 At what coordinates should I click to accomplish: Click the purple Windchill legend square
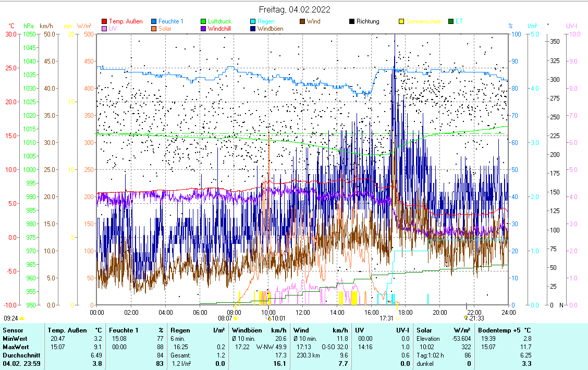(x=203, y=29)
